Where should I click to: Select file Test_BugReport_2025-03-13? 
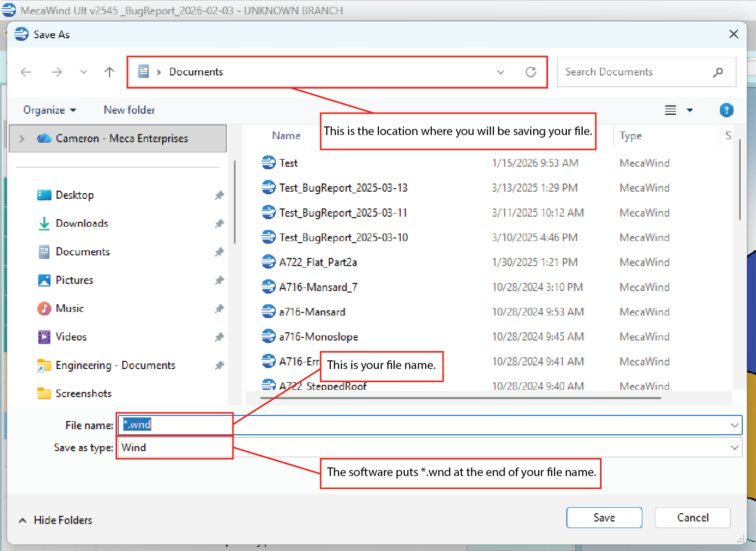click(343, 188)
